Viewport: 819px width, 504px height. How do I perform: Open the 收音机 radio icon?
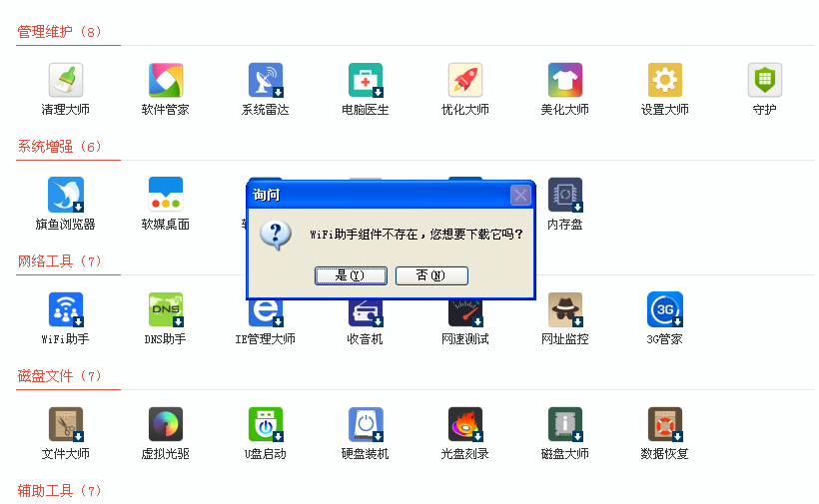pyautogui.click(x=366, y=313)
